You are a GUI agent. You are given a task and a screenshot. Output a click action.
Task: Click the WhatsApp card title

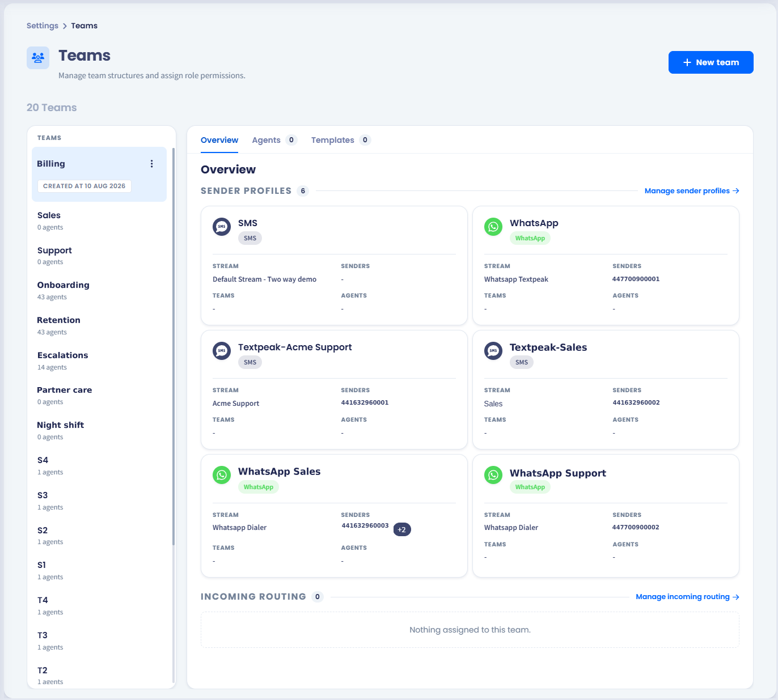[x=534, y=223]
